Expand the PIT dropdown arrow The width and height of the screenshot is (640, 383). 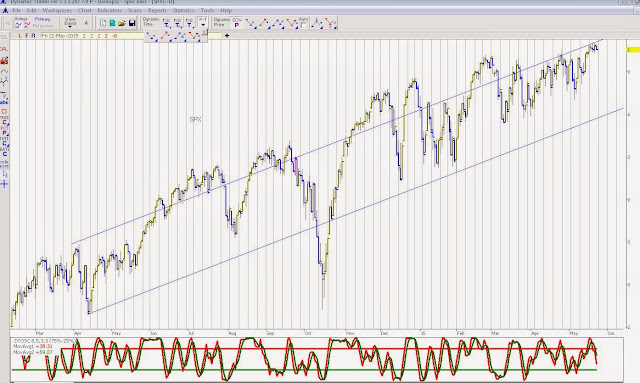202,25
